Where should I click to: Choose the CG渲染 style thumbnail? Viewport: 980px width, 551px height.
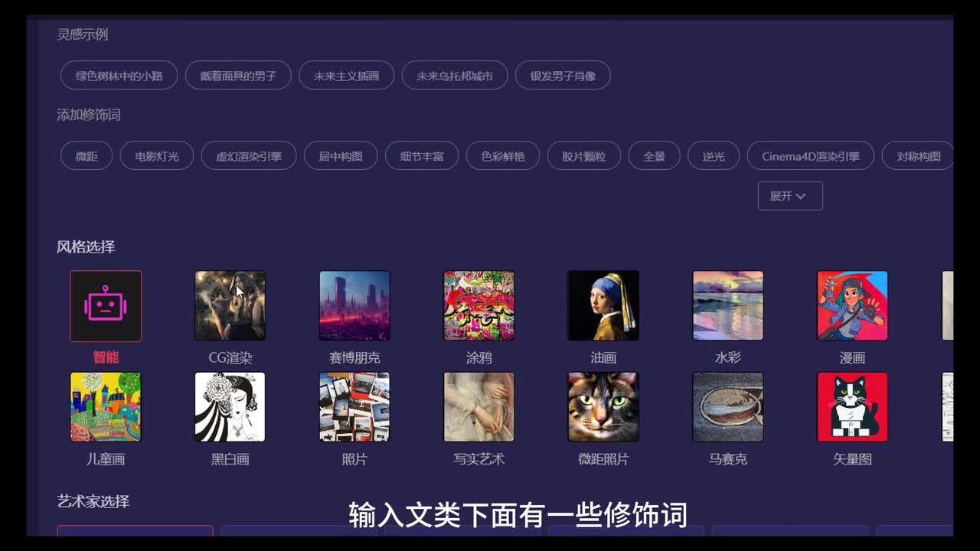[x=230, y=306]
